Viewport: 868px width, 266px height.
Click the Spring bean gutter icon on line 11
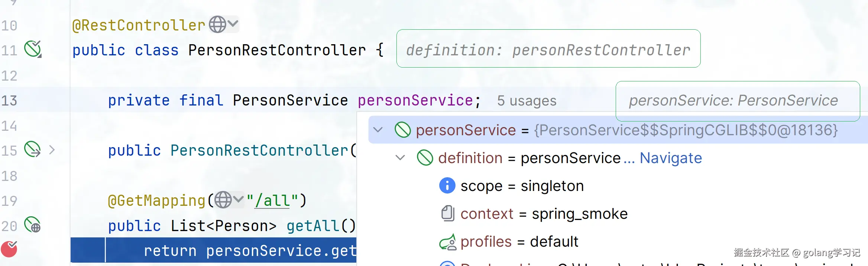[33, 49]
